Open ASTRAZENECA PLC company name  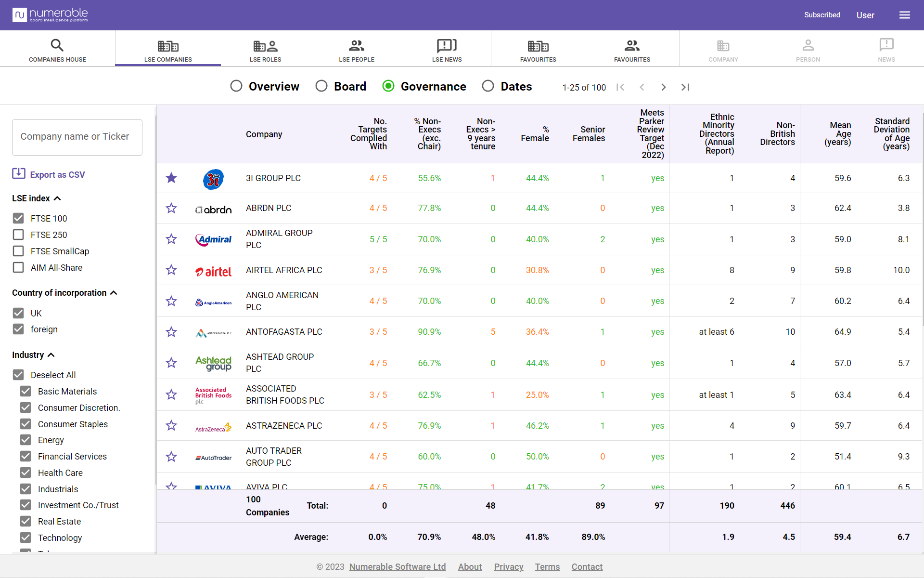(284, 426)
